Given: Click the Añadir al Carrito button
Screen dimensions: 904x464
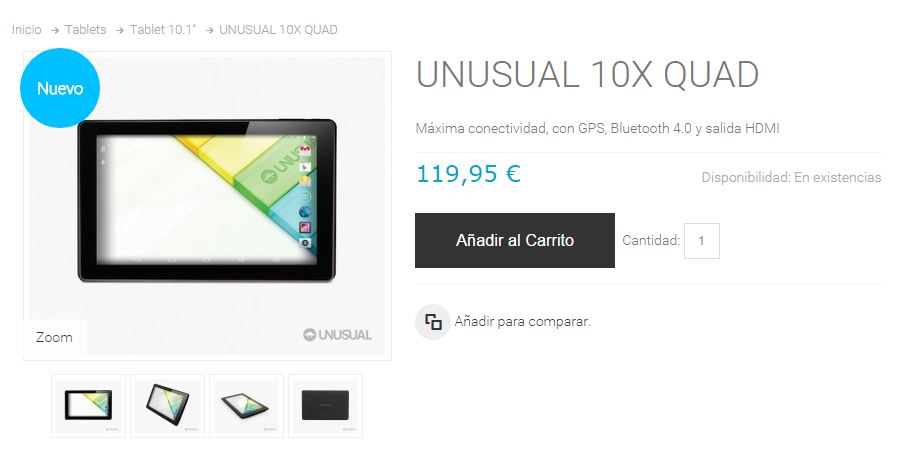Looking at the screenshot, I should (515, 240).
